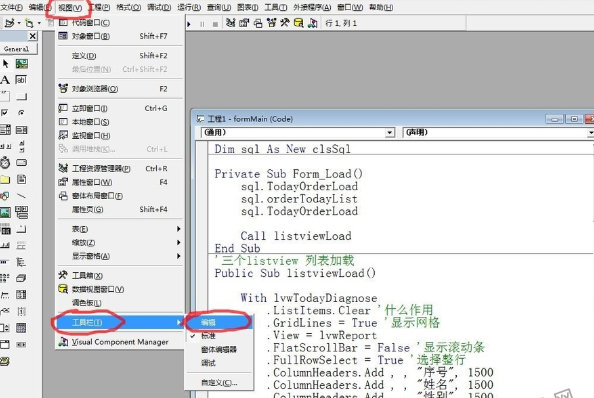Screen dimensions: 594x398
Task: Choose Visual Component Manager menu item
Action: click(120, 342)
